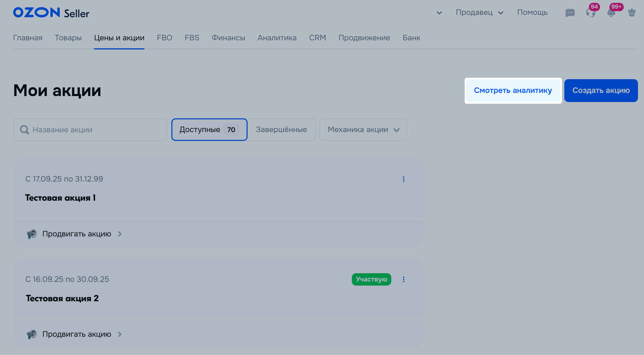Open the chat messages icon

[570, 13]
